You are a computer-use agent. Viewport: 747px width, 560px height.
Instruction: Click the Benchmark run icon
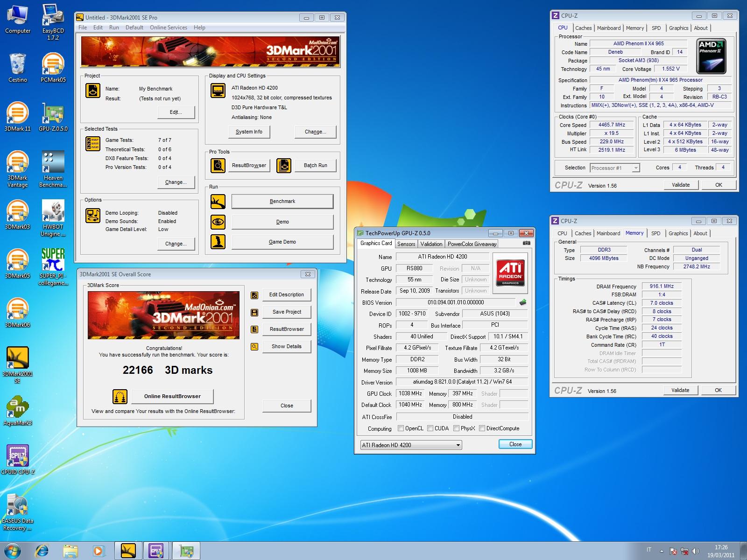tap(218, 202)
